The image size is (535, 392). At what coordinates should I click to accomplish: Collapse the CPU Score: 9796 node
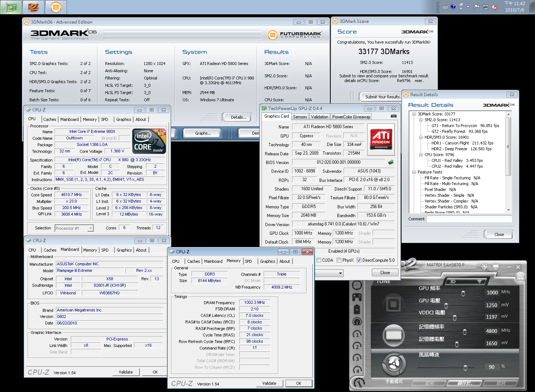coord(421,155)
